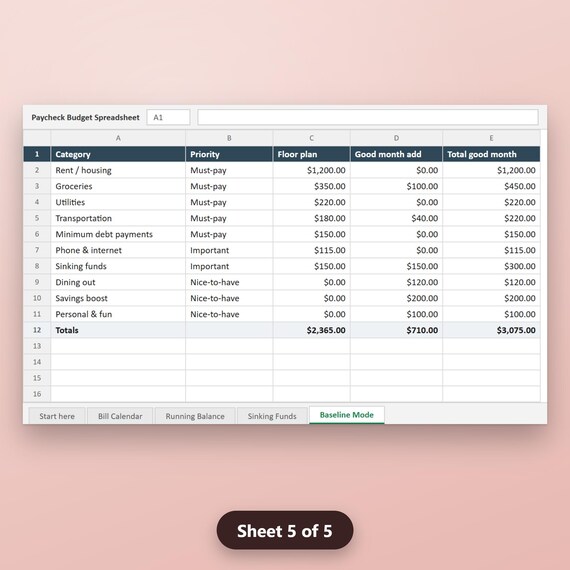Click the $1,200.00 Floor plan cell for Rent
This screenshot has height=570, width=570.
click(312, 170)
